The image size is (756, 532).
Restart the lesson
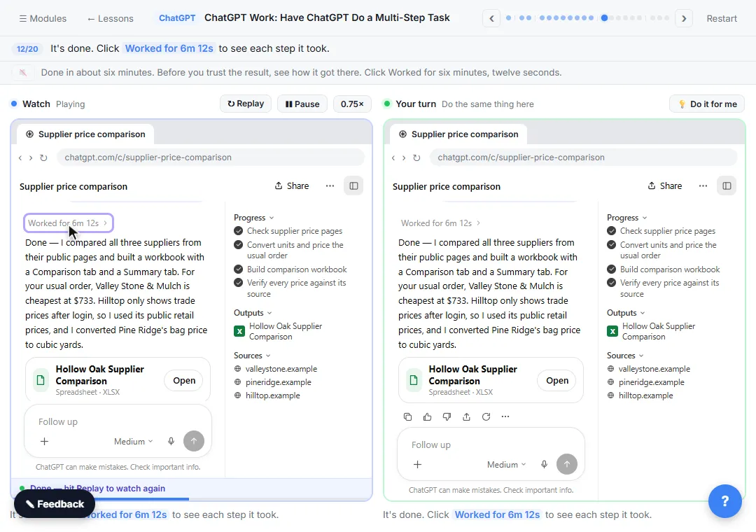point(722,18)
